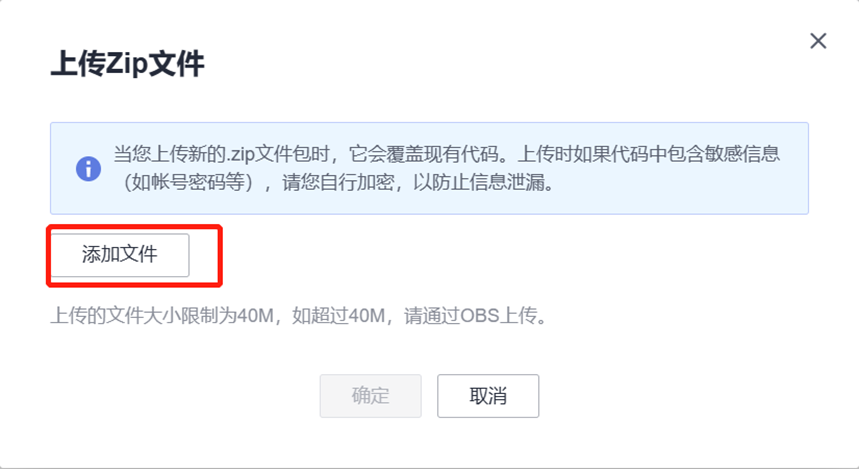The height and width of the screenshot is (469, 859).
Task: Click the notice line starting with (如帐号密码等)
Action: (336, 182)
